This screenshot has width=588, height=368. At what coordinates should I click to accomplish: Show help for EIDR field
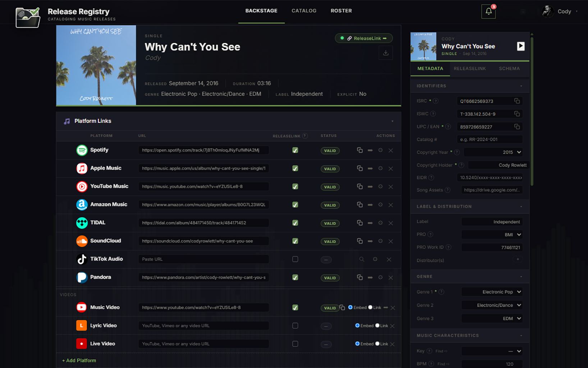431,178
